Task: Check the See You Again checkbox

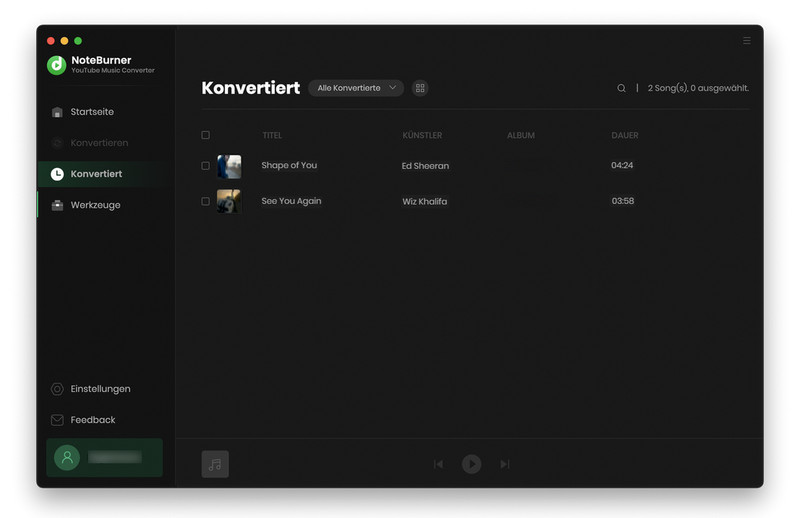Action: pyautogui.click(x=206, y=202)
